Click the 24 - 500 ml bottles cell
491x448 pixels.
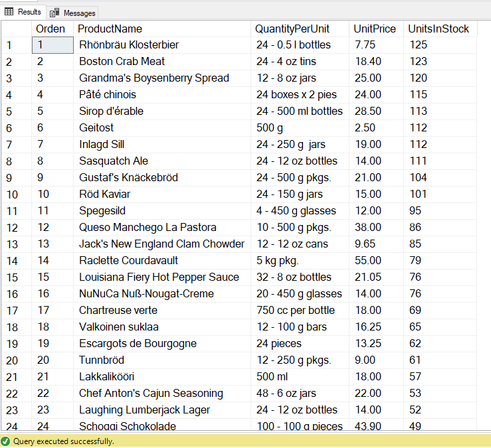[300, 112]
